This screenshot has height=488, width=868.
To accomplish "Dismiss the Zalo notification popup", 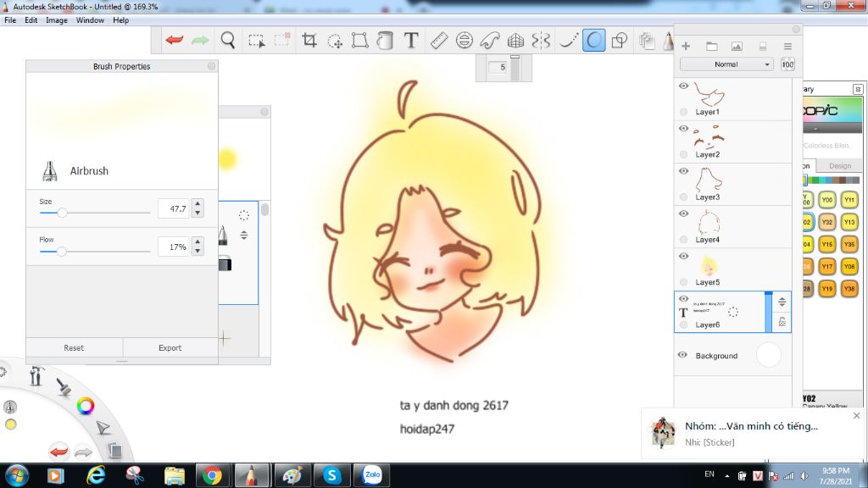I will coord(856,415).
